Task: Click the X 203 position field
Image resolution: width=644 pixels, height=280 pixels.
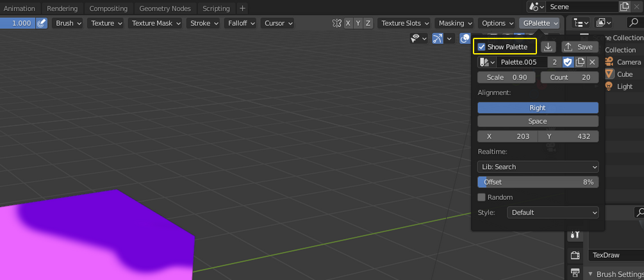Action: (508, 136)
